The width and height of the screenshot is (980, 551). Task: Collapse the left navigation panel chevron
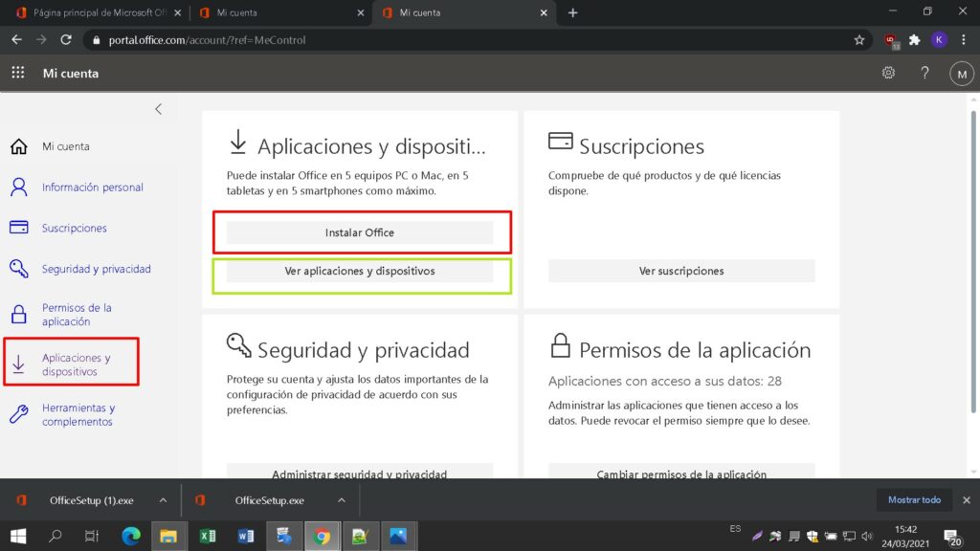(x=159, y=109)
